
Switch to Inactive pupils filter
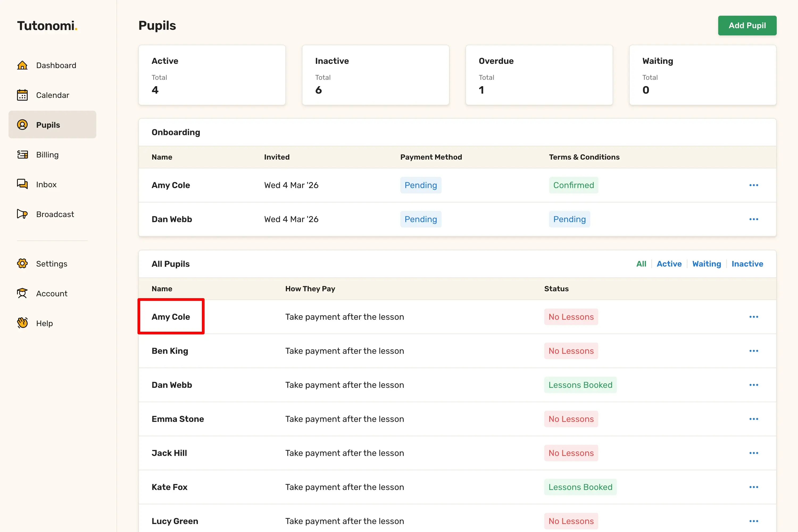point(747,264)
